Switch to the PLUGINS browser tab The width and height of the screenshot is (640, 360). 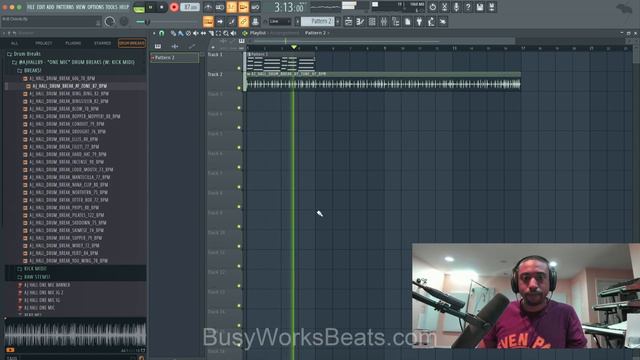(x=73, y=43)
